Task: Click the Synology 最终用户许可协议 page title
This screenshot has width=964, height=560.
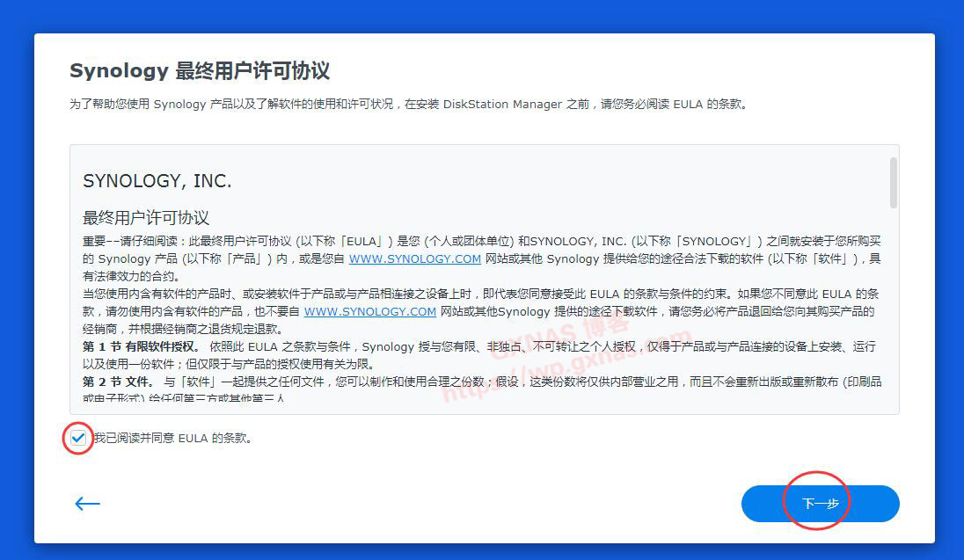Action: (x=200, y=71)
